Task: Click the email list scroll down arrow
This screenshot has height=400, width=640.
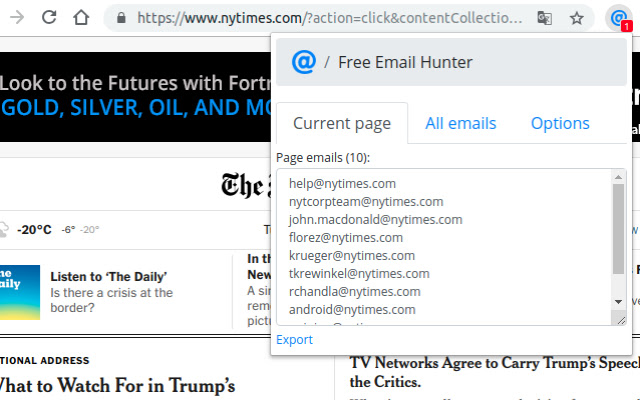Action: pos(618,302)
